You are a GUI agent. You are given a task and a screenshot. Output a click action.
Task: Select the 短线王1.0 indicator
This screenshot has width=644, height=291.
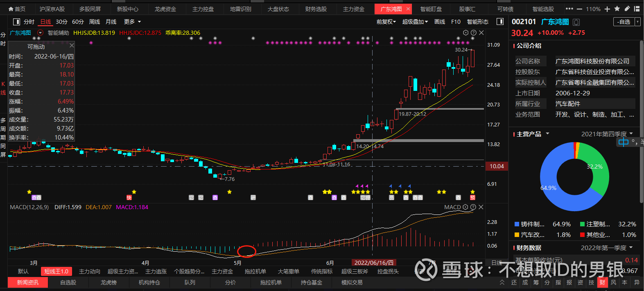click(56, 271)
